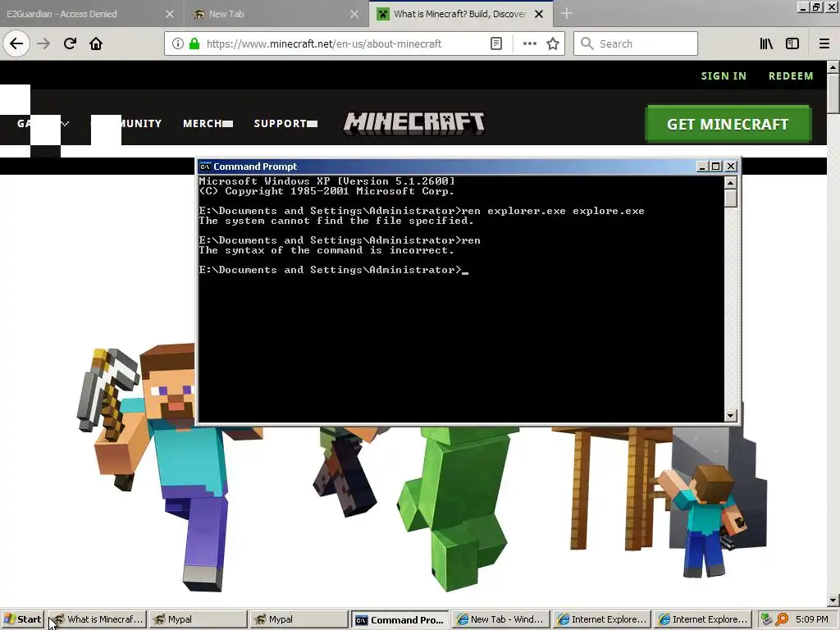This screenshot has height=630, width=840.
Task: Click 'The syntax of the command is incorrect' text
Action: point(326,250)
